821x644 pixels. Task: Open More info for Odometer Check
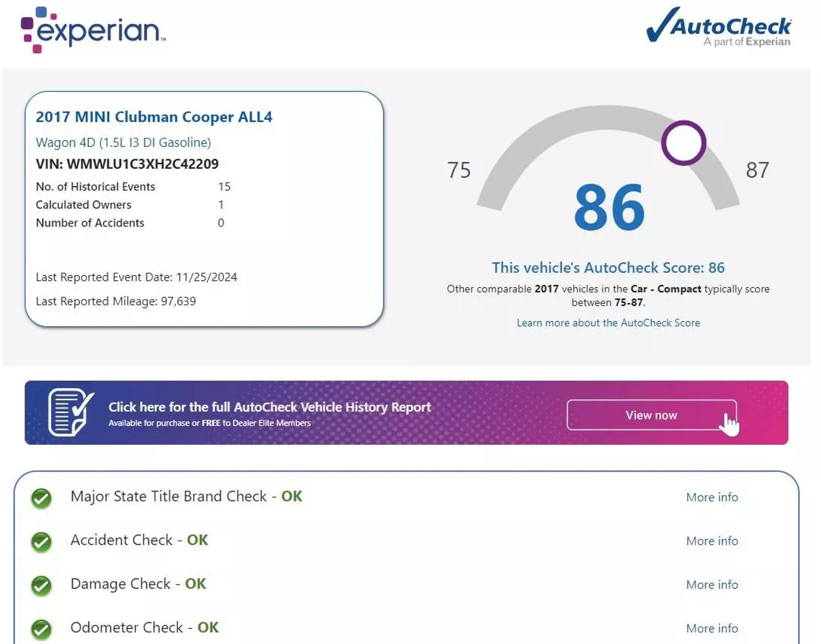pos(712,628)
